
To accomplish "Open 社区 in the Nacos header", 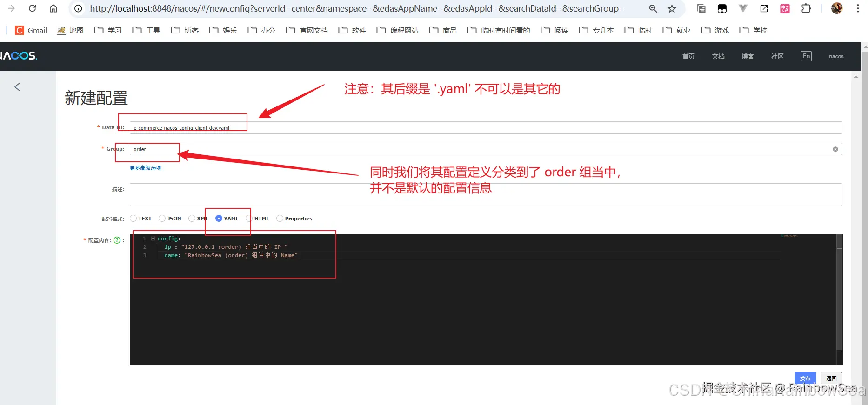I will click(x=777, y=56).
